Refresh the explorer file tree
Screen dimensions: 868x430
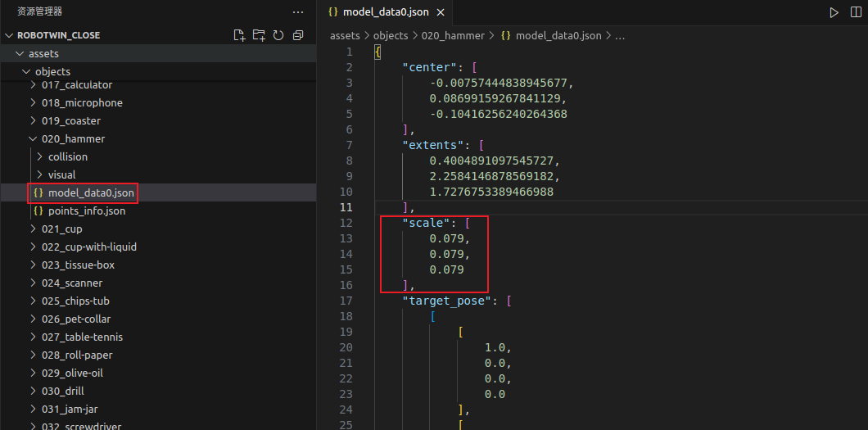tap(278, 35)
